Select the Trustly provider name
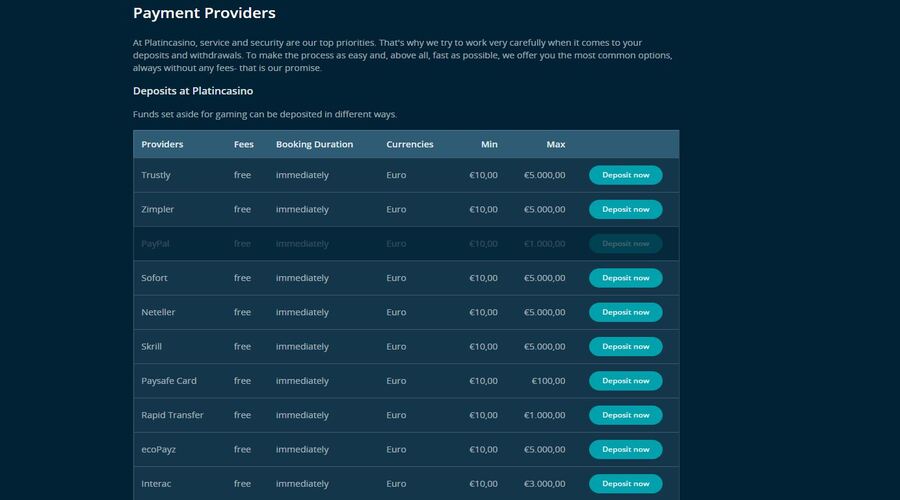This screenshot has height=500, width=900. point(156,175)
